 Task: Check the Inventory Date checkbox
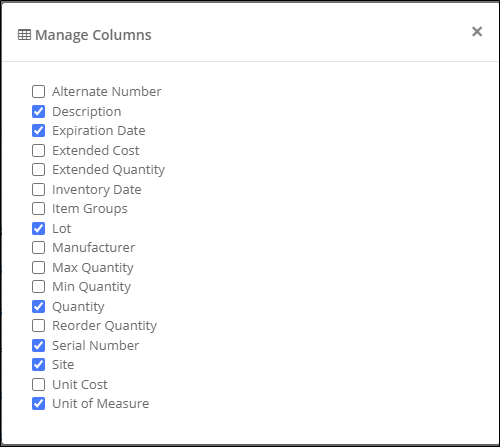[x=39, y=189]
